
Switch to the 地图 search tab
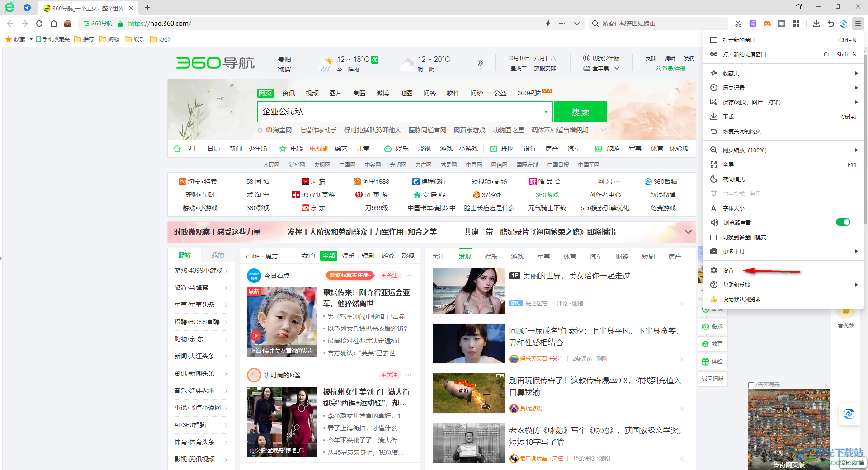click(406, 93)
